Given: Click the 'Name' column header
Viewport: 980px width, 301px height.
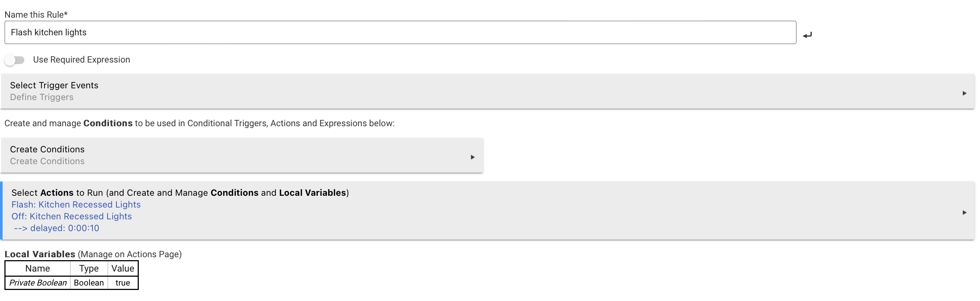Looking at the screenshot, I should (x=37, y=268).
